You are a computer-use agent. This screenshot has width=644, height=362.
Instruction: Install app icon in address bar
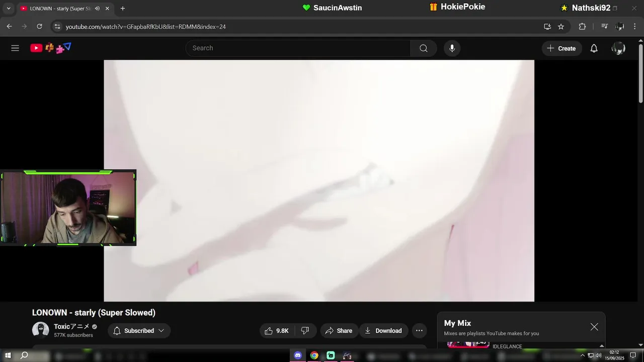547,27
